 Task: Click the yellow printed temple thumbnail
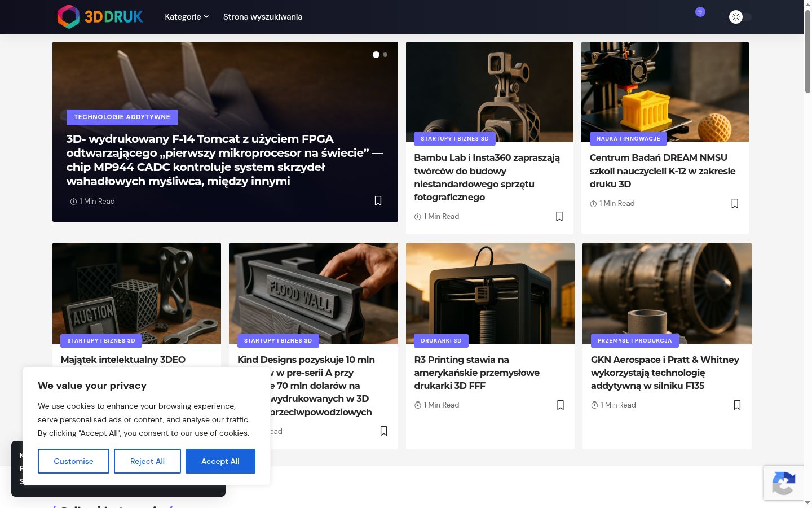(x=665, y=92)
